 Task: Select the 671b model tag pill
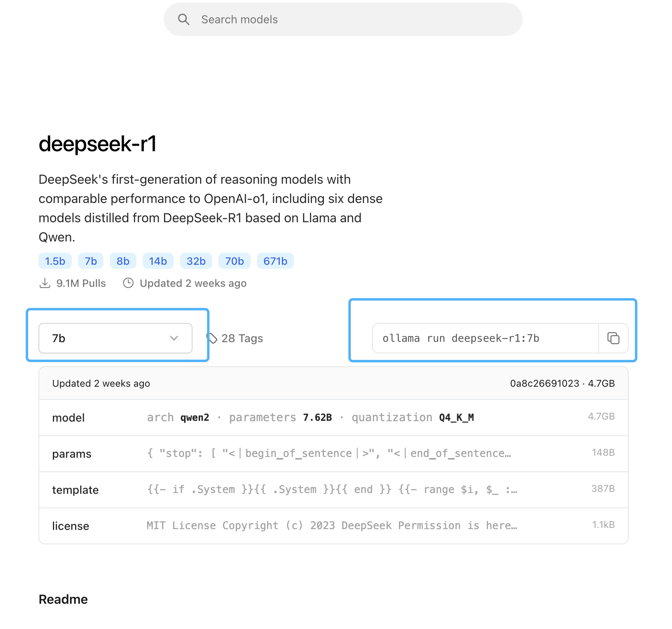click(x=275, y=261)
